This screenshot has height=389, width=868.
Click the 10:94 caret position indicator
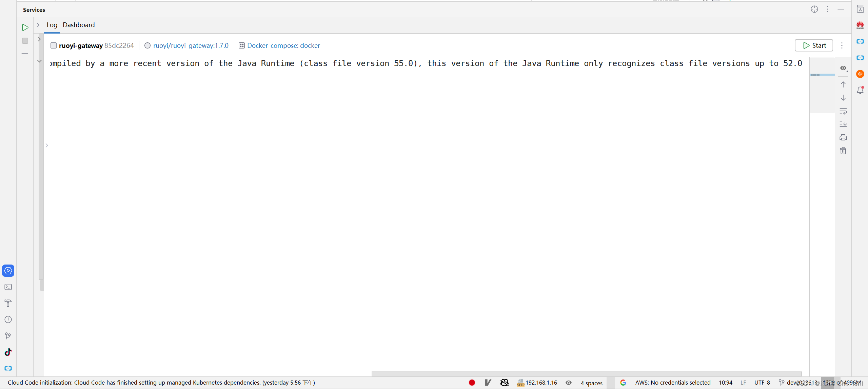point(726,383)
